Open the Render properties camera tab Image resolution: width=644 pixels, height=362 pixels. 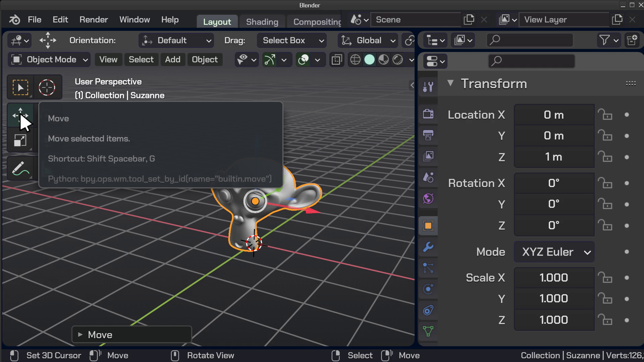tap(428, 114)
